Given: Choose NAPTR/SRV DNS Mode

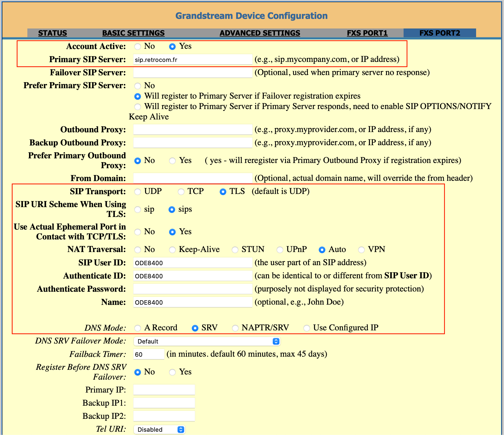Looking at the screenshot, I should pyautogui.click(x=235, y=328).
